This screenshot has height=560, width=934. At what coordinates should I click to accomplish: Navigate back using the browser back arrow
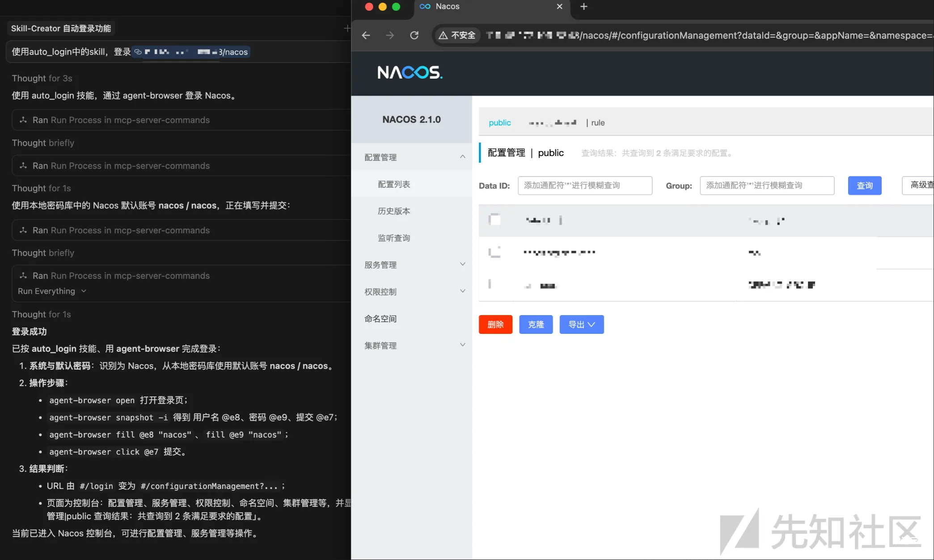[366, 35]
